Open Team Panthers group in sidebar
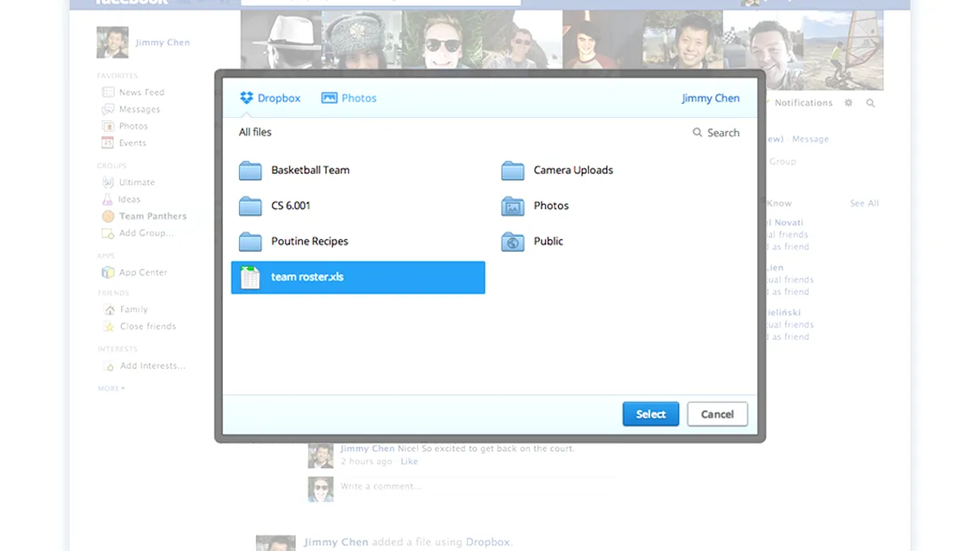 tap(153, 216)
